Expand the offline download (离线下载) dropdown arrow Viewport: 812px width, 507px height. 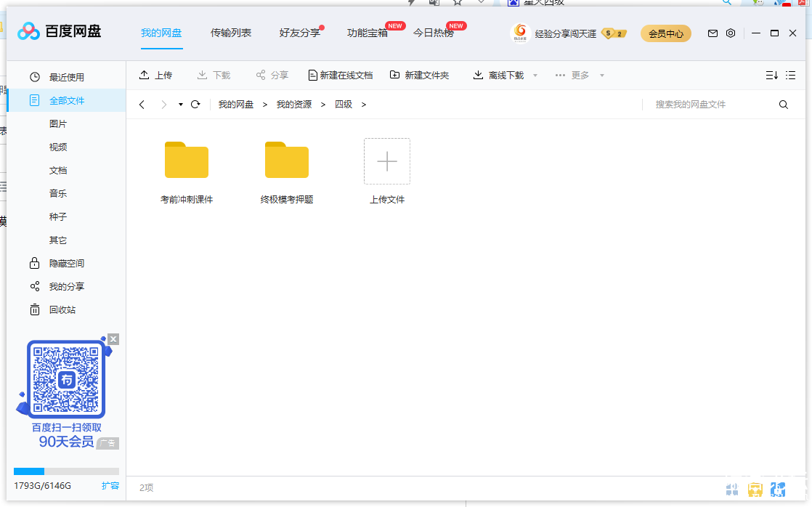[535, 76]
